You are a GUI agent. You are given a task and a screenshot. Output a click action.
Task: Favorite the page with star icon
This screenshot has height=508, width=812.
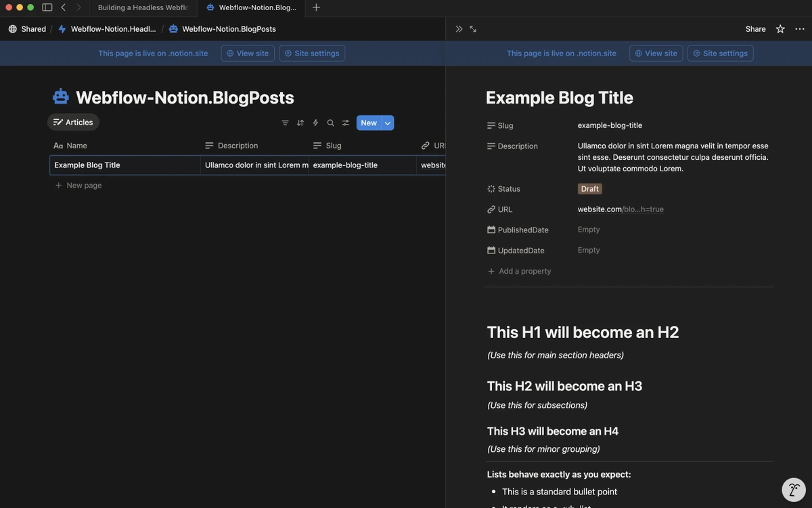pos(780,29)
